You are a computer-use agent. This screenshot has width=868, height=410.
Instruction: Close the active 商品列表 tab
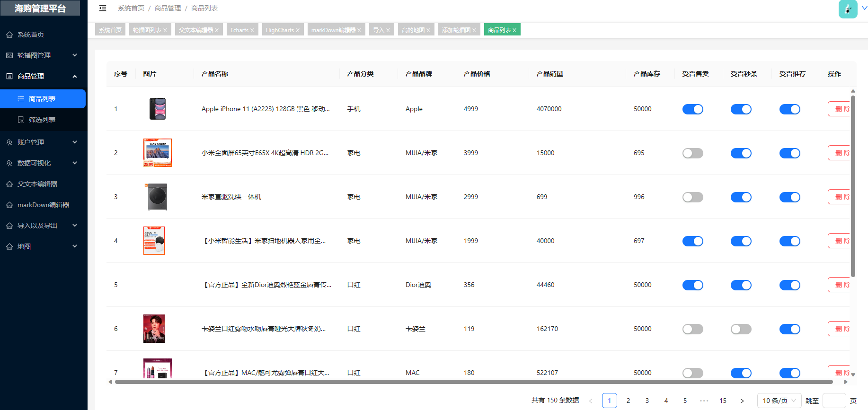pyautogui.click(x=514, y=30)
